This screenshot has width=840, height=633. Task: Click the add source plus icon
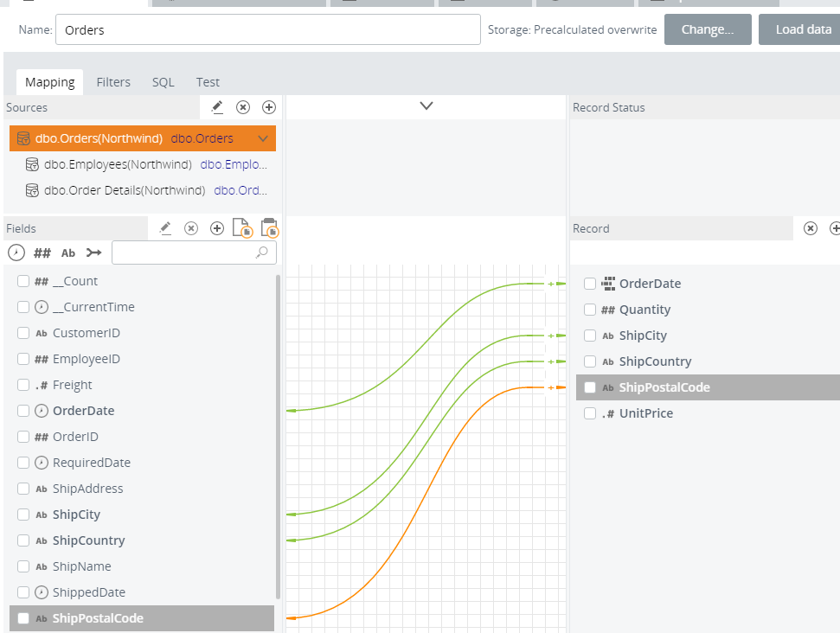tap(269, 107)
